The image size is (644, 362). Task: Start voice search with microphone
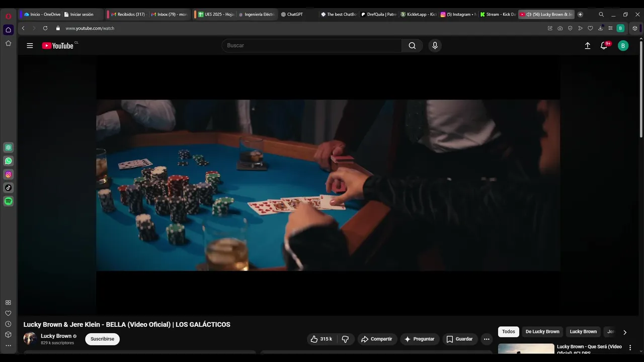(x=435, y=46)
